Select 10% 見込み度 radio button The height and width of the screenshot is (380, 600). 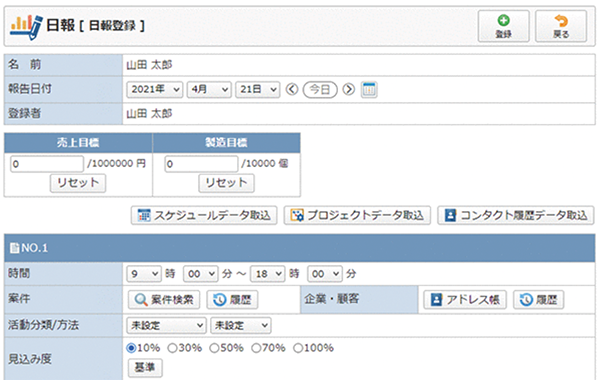pos(131,348)
